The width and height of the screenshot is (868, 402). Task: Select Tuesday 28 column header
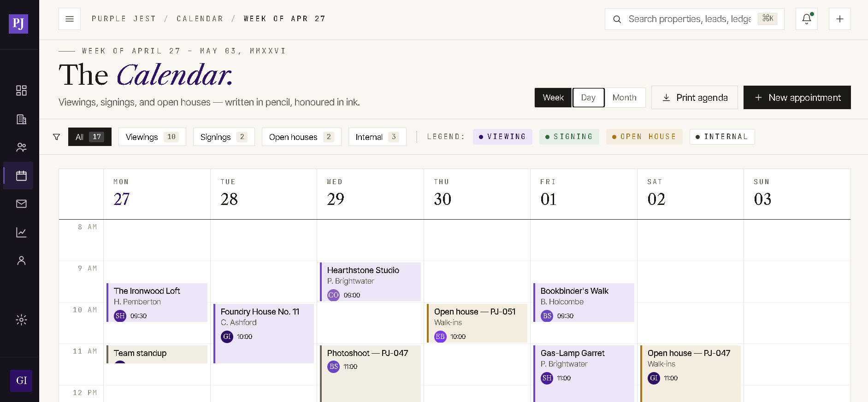[264, 194]
